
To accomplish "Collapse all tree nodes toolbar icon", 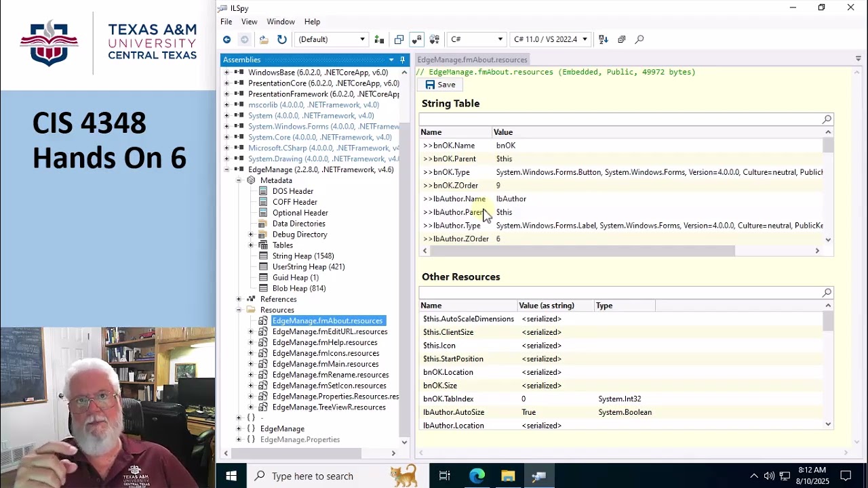I will 621,39.
